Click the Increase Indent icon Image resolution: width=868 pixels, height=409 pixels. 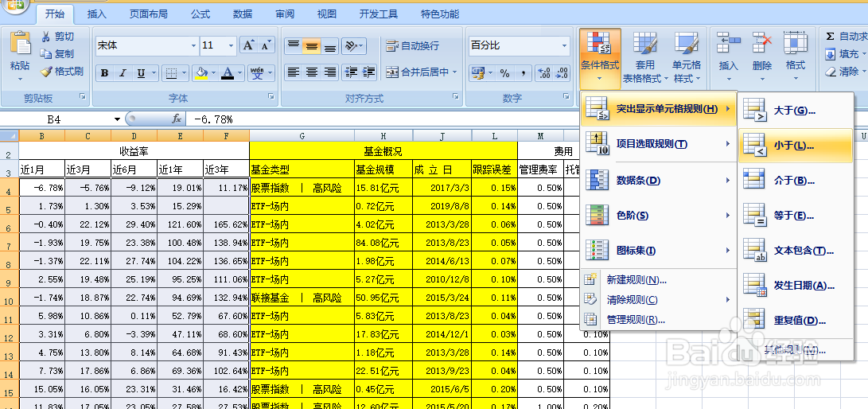pos(368,72)
